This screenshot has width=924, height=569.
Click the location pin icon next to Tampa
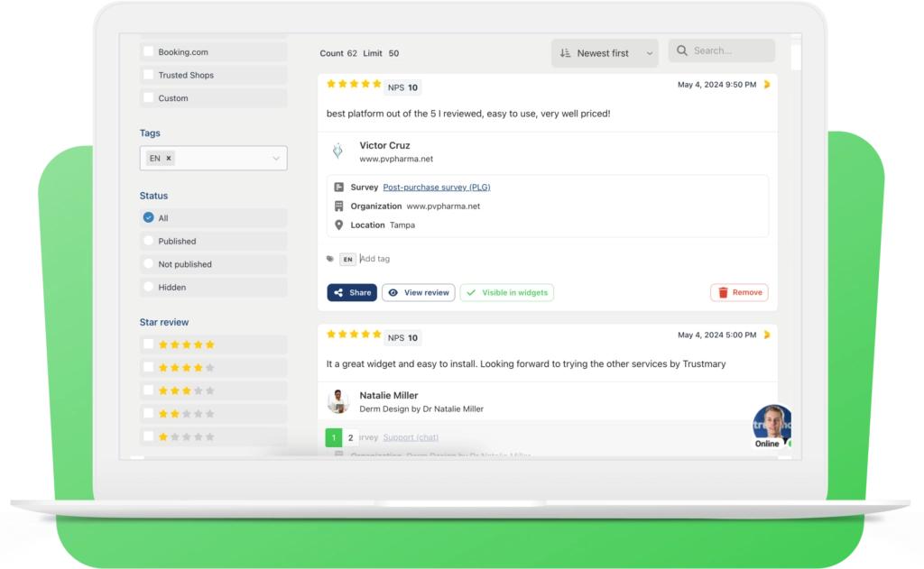click(x=339, y=225)
